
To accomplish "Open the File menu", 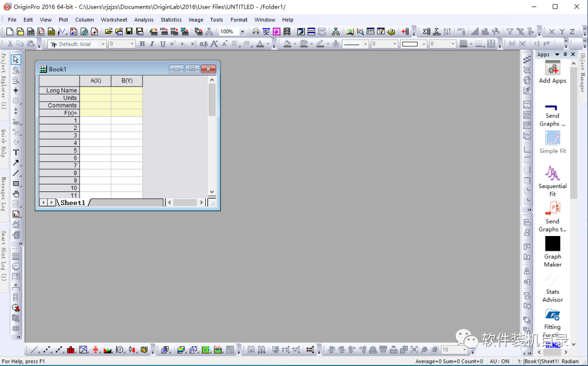I will [x=12, y=20].
